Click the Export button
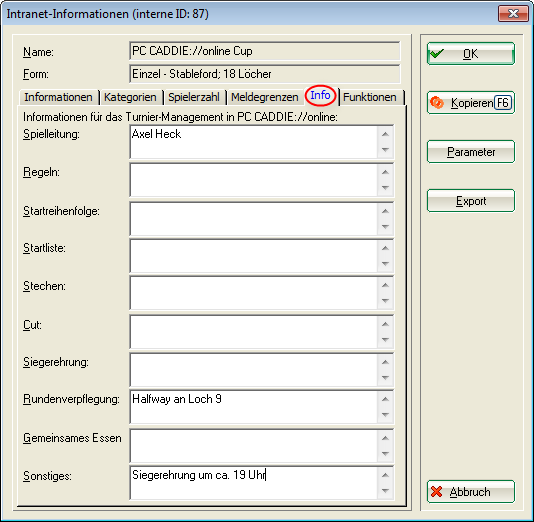 tap(471, 201)
